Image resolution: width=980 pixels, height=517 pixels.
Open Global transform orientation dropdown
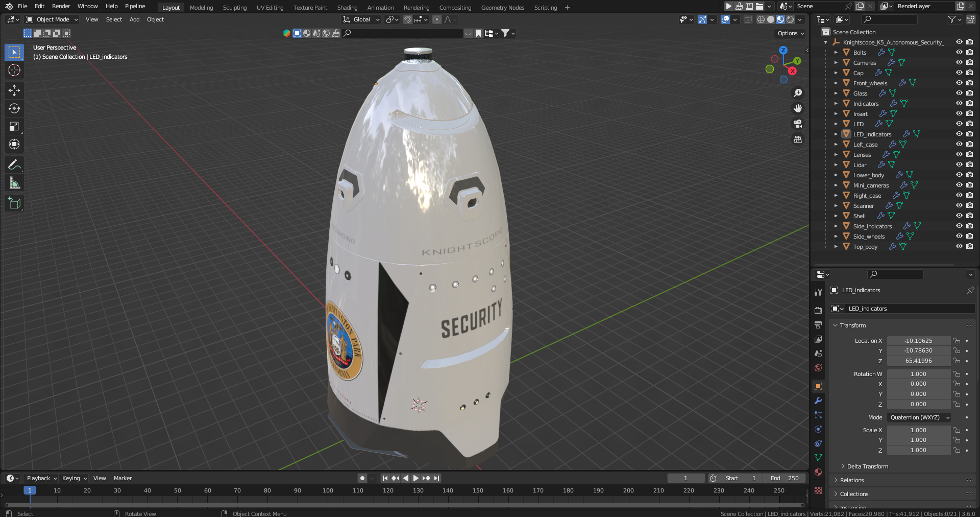point(361,19)
